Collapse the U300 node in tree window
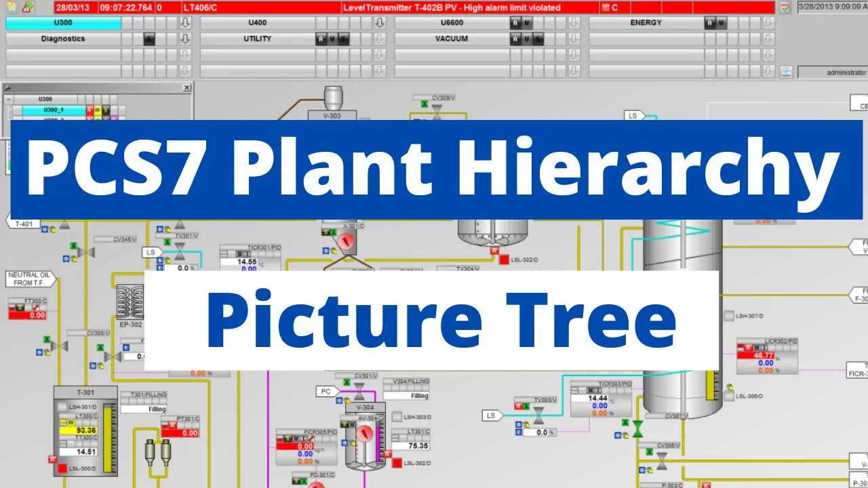868x488 pixels. (8, 99)
